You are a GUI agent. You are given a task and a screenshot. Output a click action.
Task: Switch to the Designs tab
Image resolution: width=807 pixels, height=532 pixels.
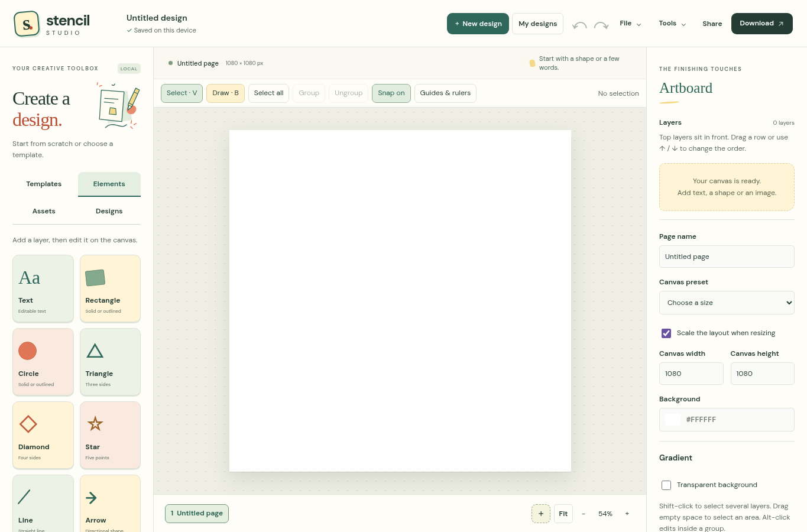point(109,211)
